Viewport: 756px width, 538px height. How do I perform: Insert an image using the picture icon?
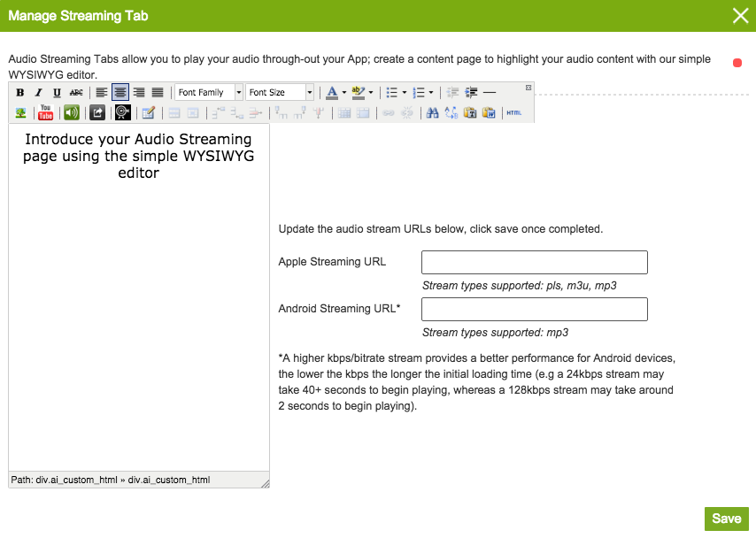(x=20, y=112)
